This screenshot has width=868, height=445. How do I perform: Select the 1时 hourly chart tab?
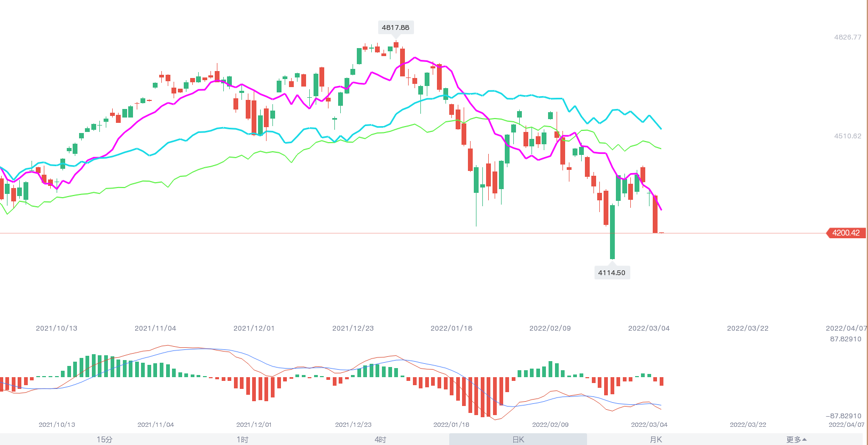click(x=243, y=439)
